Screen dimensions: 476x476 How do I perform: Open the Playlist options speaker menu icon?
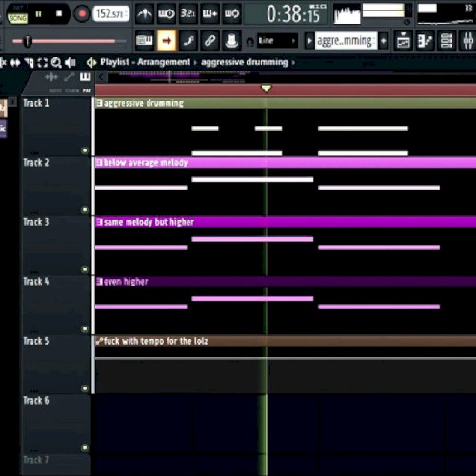(x=91, y=63)
